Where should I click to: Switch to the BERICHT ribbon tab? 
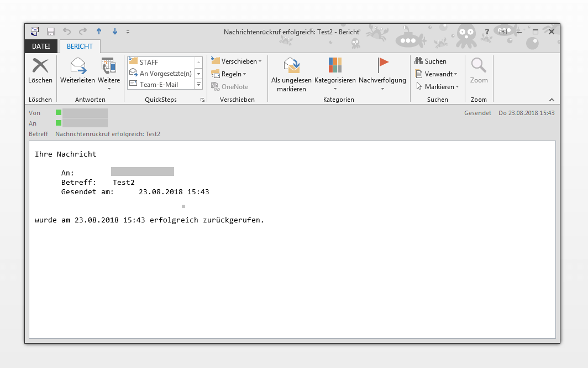tap(80, 46)
